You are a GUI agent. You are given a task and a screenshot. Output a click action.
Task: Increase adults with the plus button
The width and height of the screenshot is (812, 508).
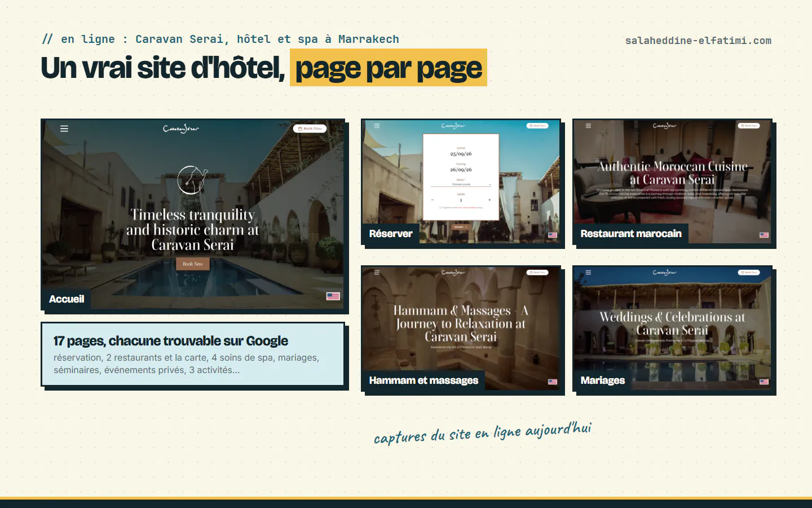click(x=489, y=200)
